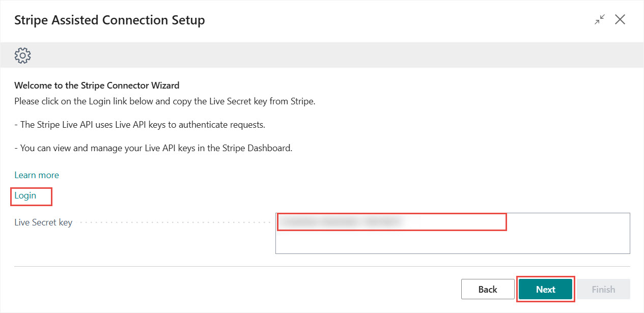Screen dimensions: 644x313
Task: Click the empty lower area of the secret key box
Action: 452,243
